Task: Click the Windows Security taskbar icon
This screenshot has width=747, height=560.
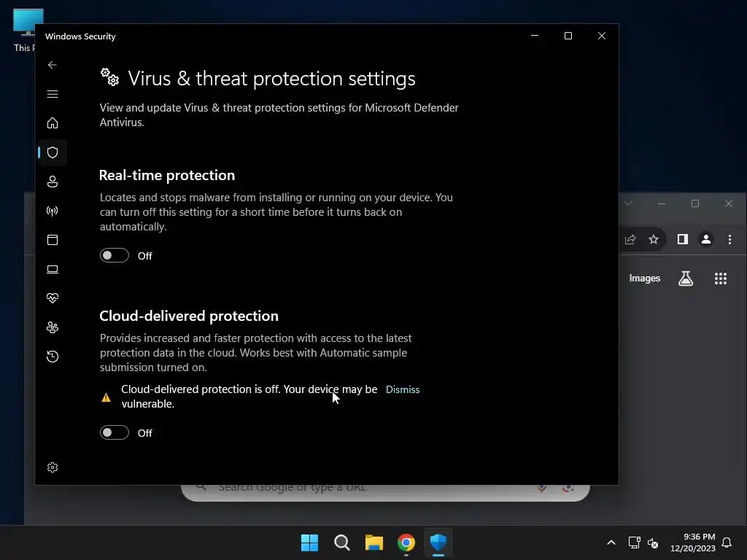Action: (438, 542)
